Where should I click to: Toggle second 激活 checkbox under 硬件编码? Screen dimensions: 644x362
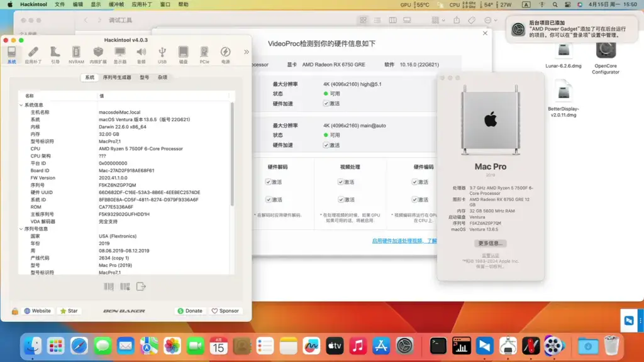pyautogui.click(x=414, y=199)
